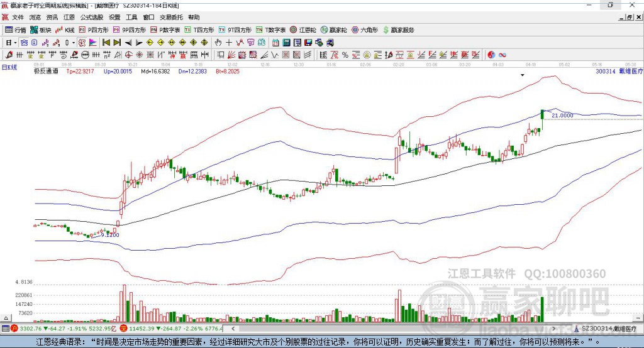Select the red pencil drawing tool
This screenshot has height=348, width=644.
pyautogui.click(x=9, y=55)
